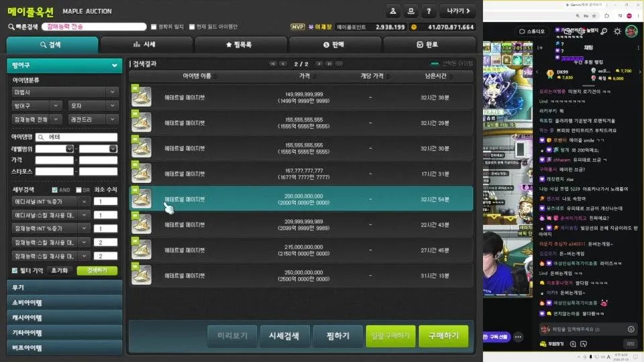Open theme brightness icon in stream window

pos(617,32)
